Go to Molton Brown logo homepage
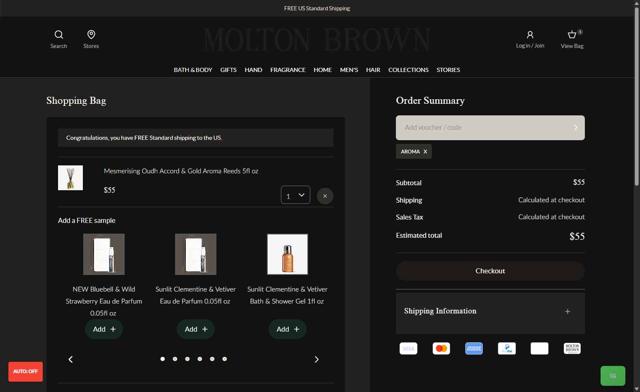The image size is (640, 392). tap(316, 40)
